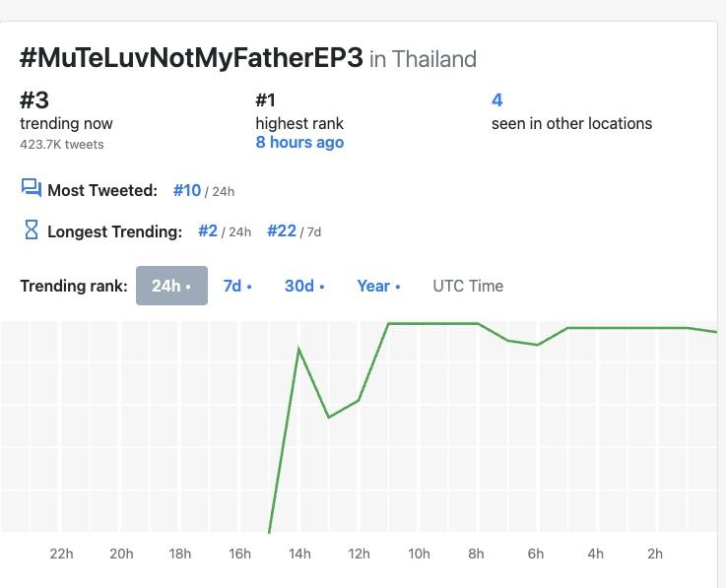The height and width of the screenshot is (588, 726).
Task: Click the Longest Trending hourglass icon
Action: tap(31, 230)
